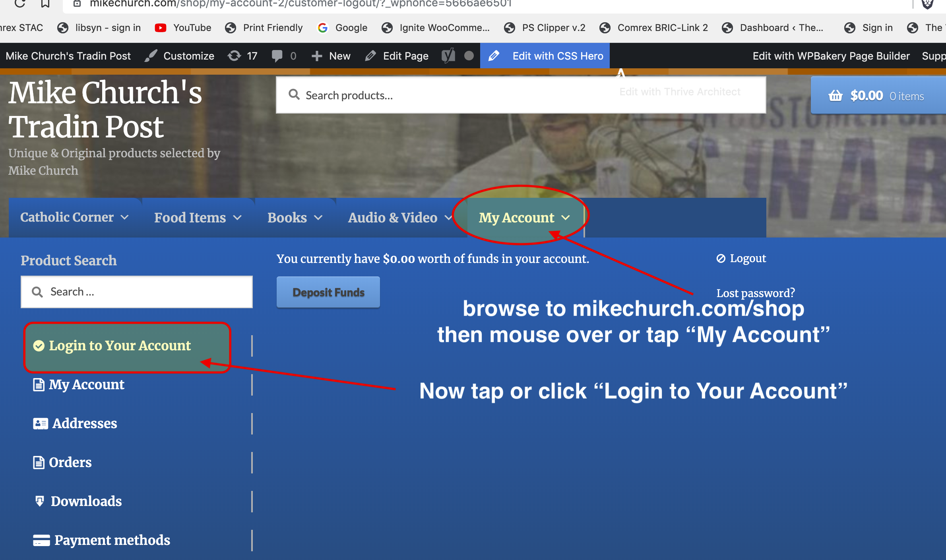This screenshot has width=946, height=560.
Task: Reload the page with the refresh icon
Action: (19, 4)
